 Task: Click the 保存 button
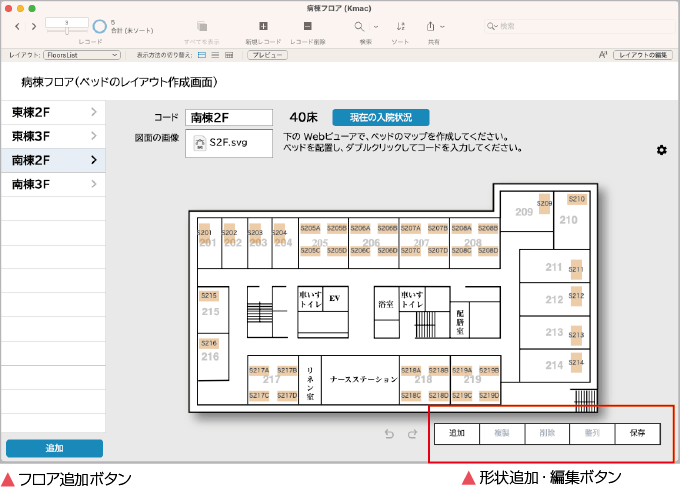pyautogui.click(x=638, y=433)
